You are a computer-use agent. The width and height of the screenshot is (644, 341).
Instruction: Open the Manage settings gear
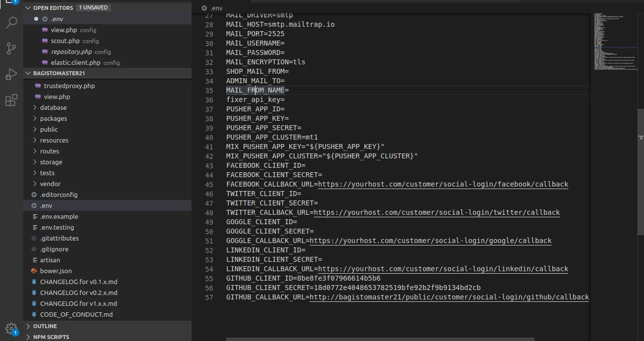(x=11, y=329)
